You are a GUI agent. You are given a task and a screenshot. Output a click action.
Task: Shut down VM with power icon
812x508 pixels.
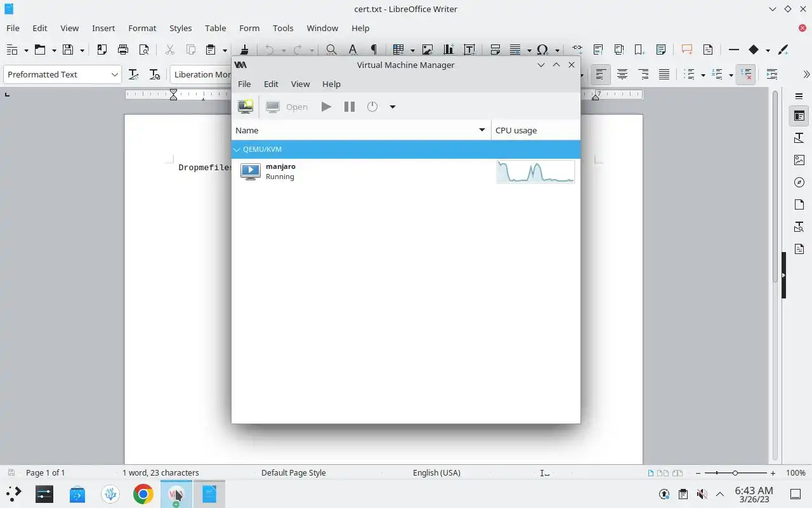[372, 107]
